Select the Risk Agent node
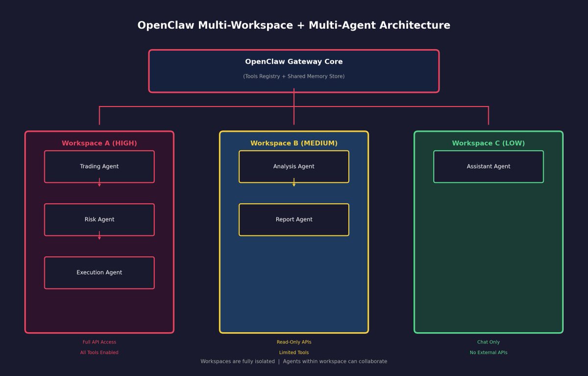Viewport: 588px width, 376px height. pos(99,220)
